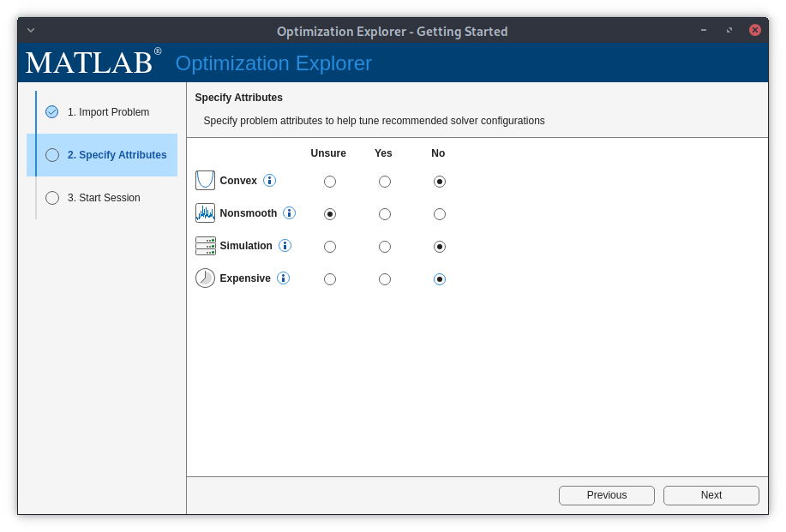Open info tooltip for Convex attribute
The width and height of the screenshot is (786, 532).
click(270, 180)
